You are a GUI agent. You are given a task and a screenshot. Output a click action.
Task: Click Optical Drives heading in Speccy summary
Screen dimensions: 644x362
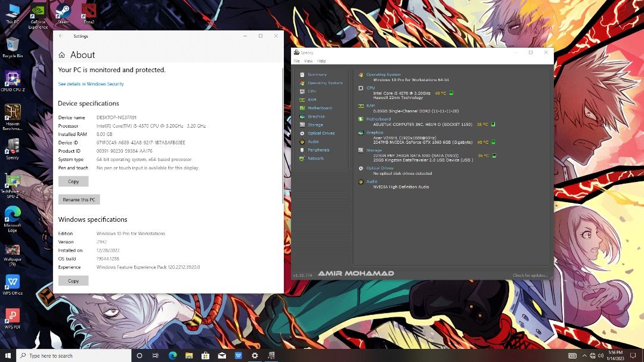[379, 168]
